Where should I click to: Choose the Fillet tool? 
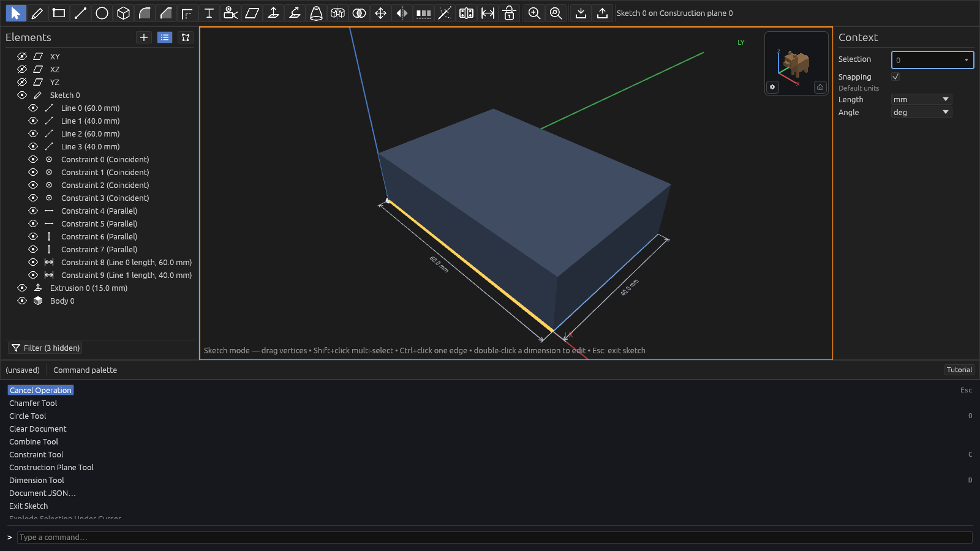pos(145,13)
